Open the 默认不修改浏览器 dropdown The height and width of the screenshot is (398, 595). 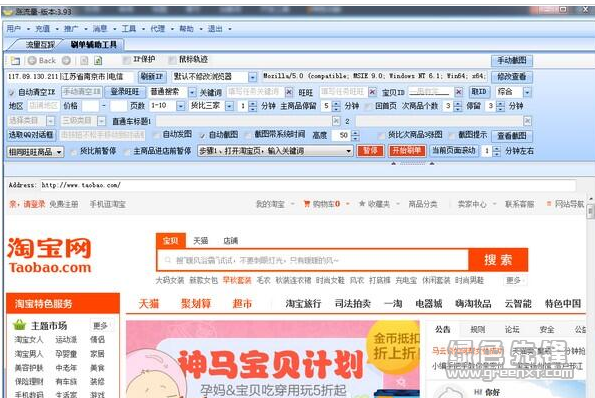(253, 77)
